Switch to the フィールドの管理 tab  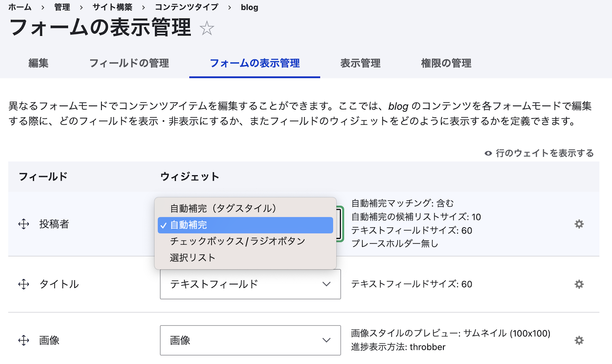129,63
